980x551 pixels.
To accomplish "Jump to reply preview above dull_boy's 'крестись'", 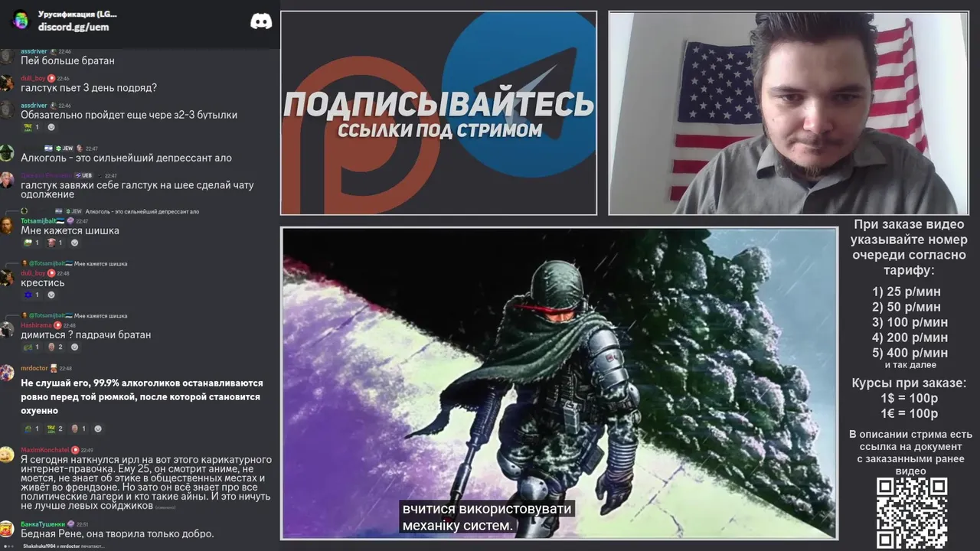I will 101,263.
